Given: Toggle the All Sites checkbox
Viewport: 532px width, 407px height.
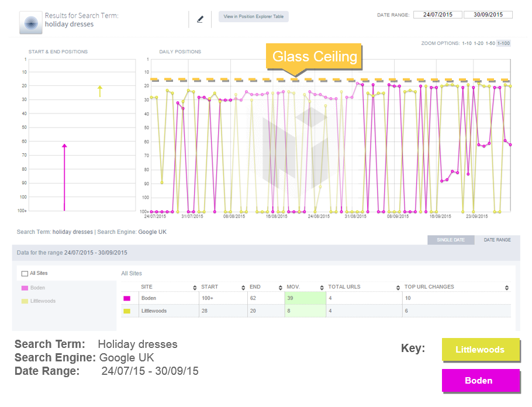Looking at the screenshot, I should click(25, 274).
